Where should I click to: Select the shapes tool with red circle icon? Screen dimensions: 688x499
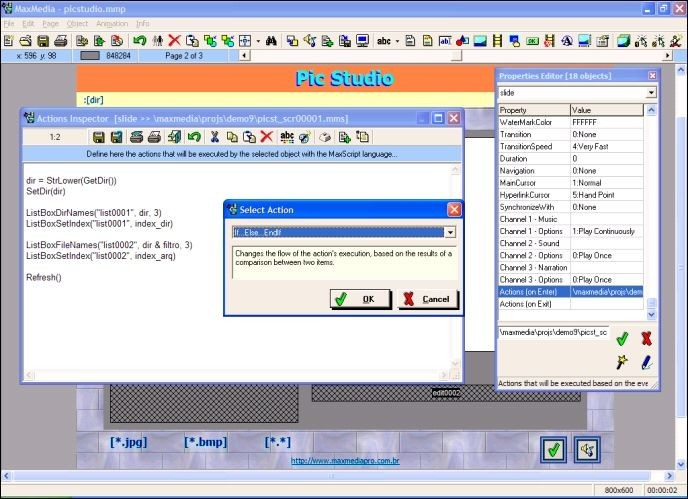click(x=462, y=41)
